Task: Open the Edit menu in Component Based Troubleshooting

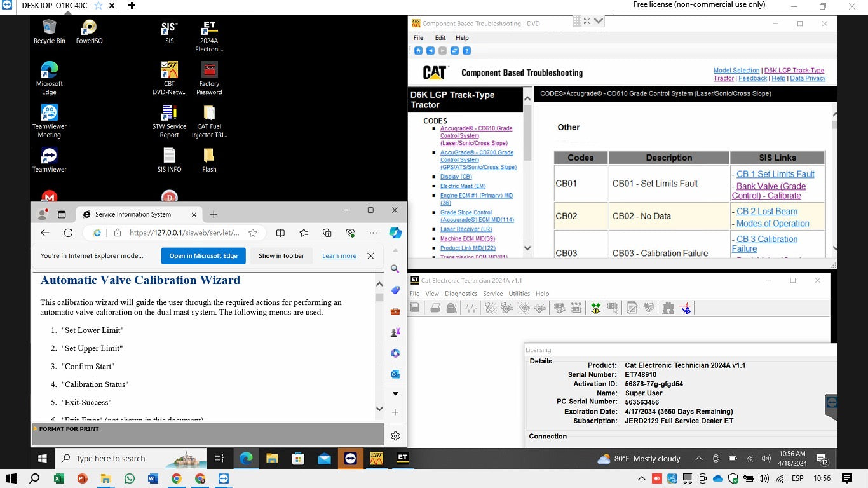Action: click(x=440, y=37)
